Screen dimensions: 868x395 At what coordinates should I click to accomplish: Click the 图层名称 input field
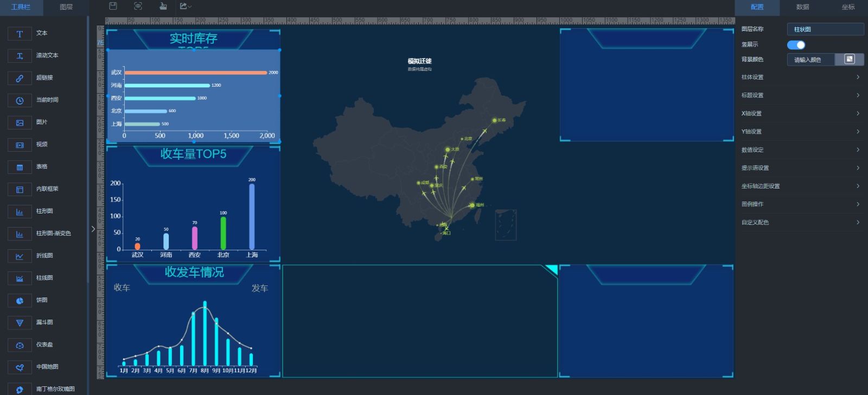[x=825, y=29]
